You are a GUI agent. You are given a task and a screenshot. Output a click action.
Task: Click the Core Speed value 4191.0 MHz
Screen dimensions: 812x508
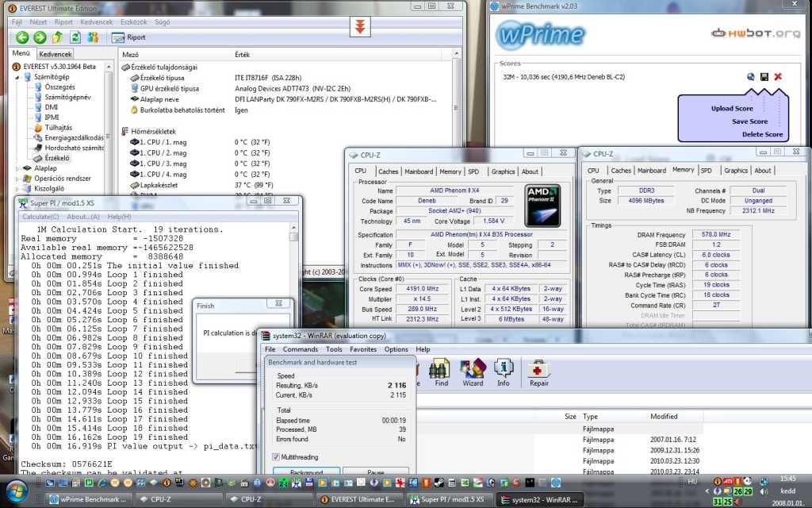pos(422,289)
